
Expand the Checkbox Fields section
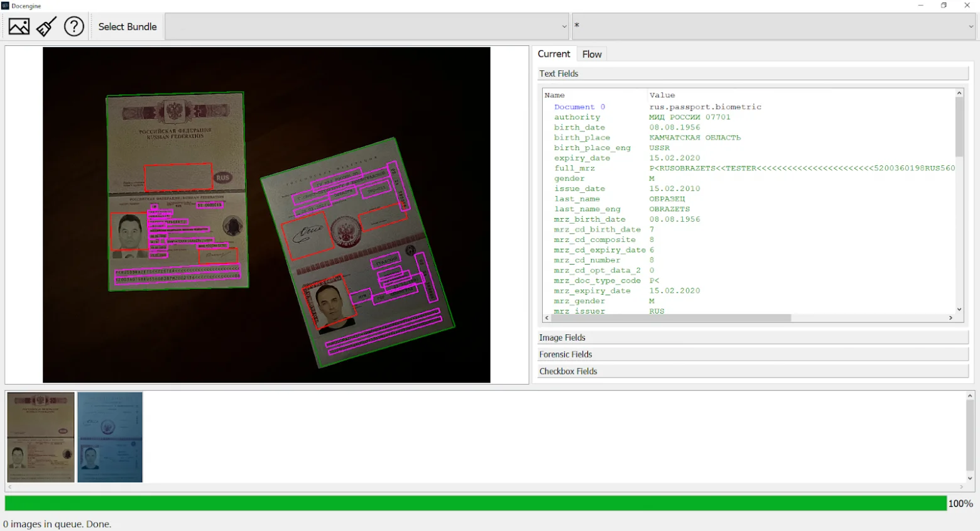pyautogui.click(x=753, y=371)
